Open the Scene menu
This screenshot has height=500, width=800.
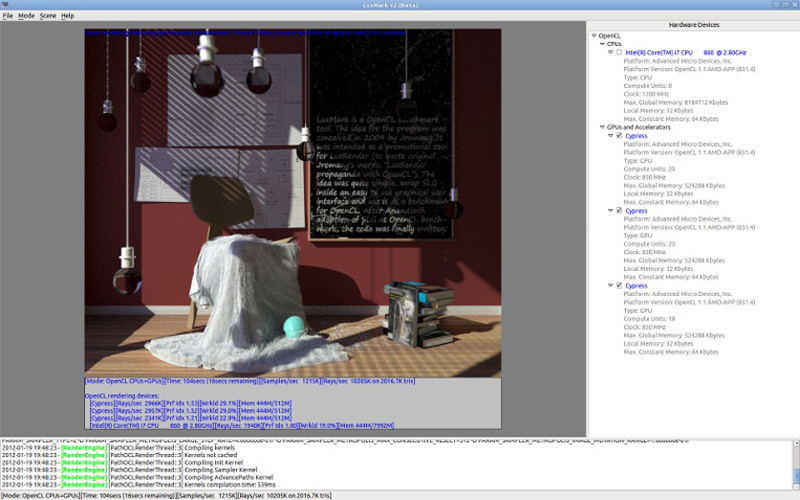coord(48,16)
